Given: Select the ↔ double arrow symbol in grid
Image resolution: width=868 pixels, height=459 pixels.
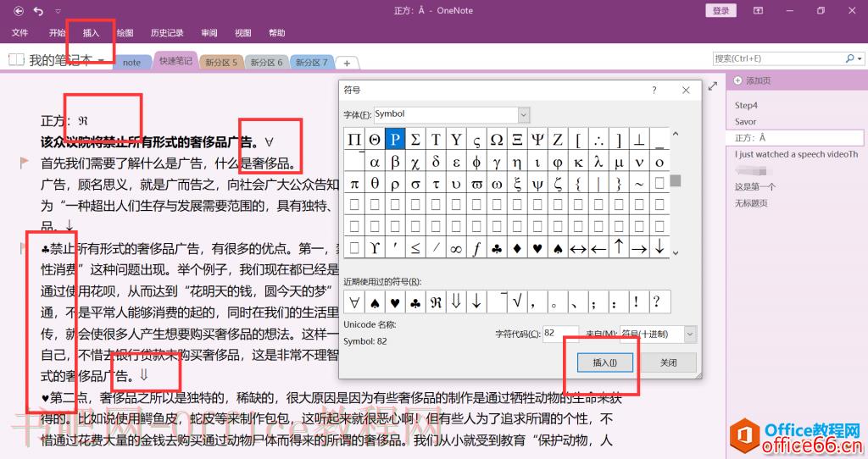Looking at the screenshot, I should [578, 248].
